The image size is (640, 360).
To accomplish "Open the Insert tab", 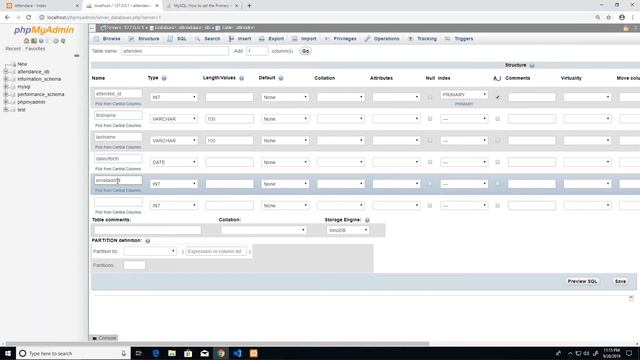I will click(x=240, y=39).
